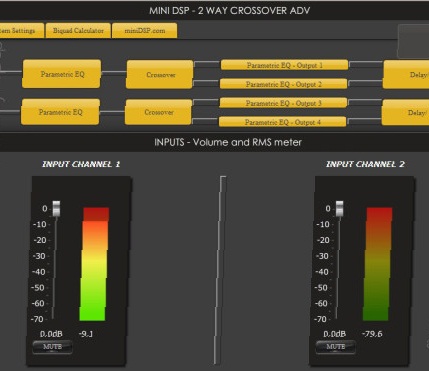Open the bottom row Delay block
429x371 pixels.
tap(405, 112)
